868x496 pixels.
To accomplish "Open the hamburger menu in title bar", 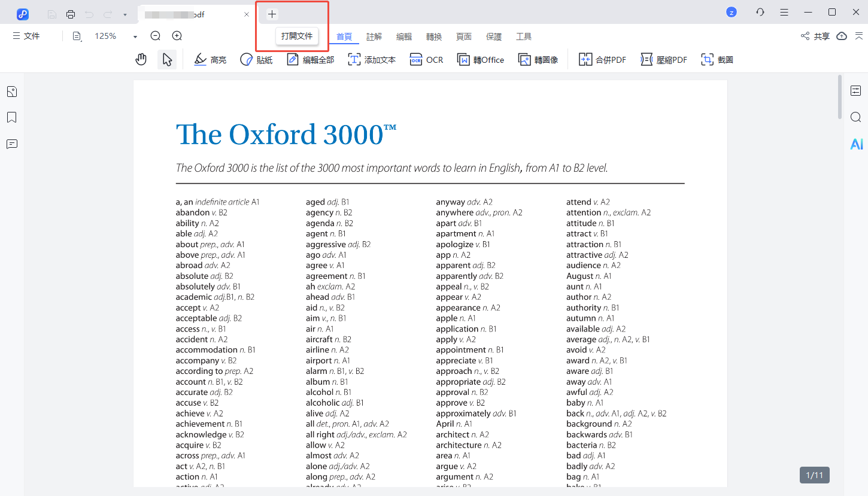I will [x=784, y=12].
